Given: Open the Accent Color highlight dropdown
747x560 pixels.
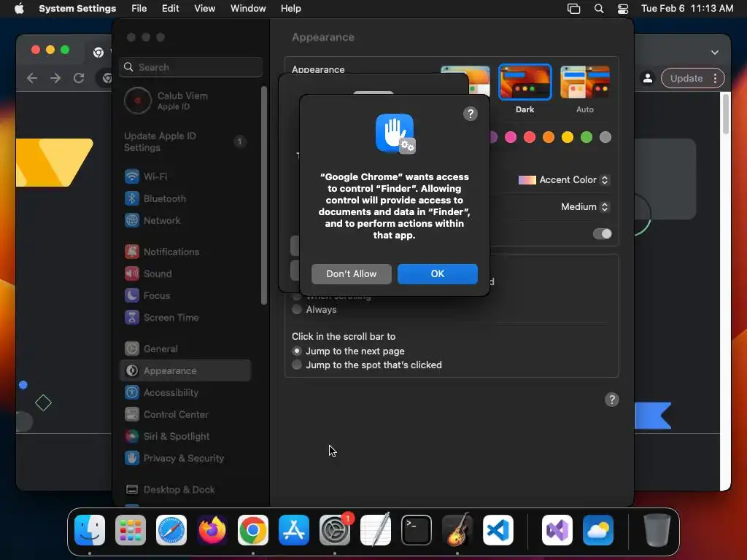Looking at the screenshot, I should (563, 180).
